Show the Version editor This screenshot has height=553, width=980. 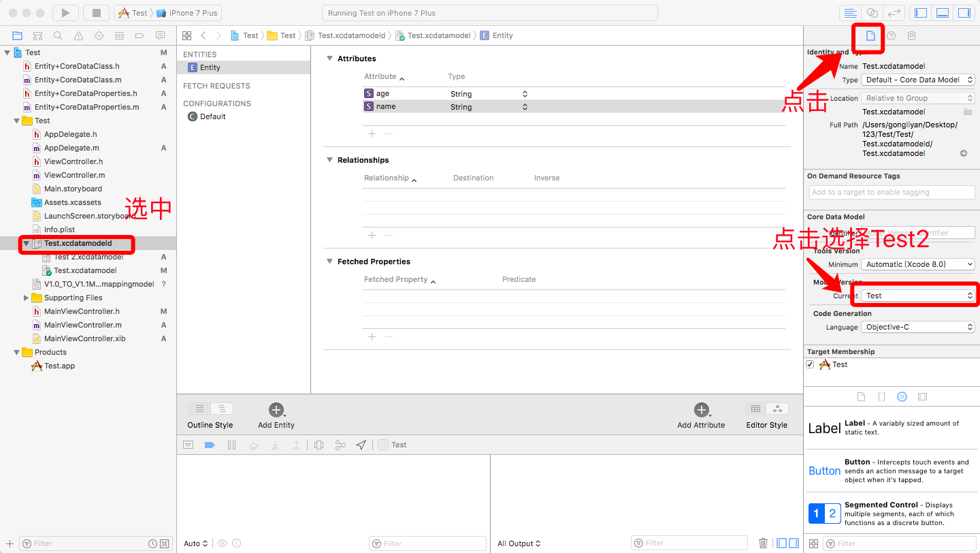coord(894,13)
